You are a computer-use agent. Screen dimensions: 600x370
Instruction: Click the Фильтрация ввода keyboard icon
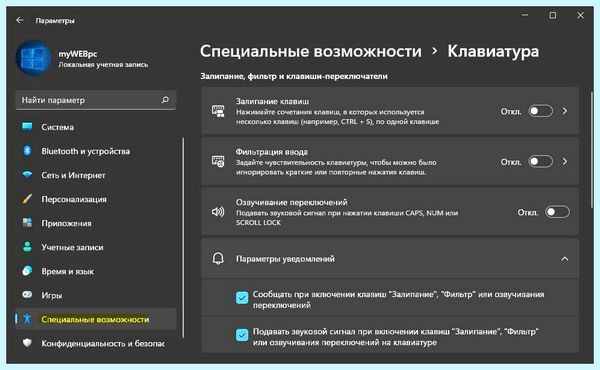pos(218,161)
